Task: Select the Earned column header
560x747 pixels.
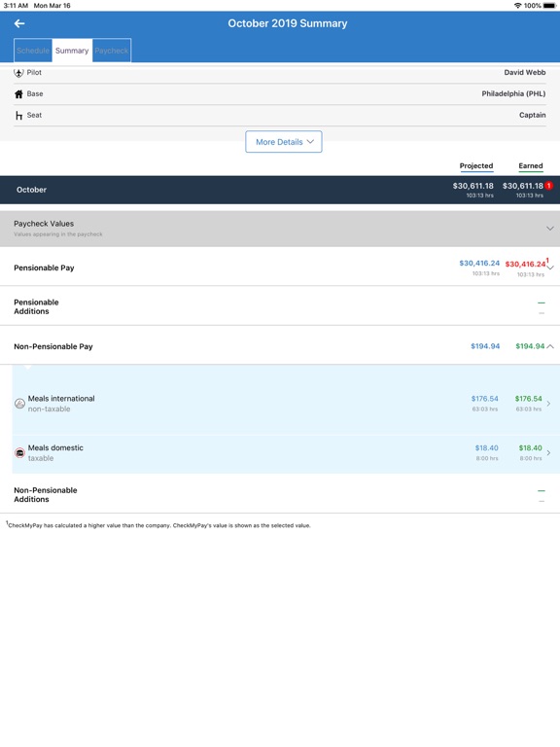Action: [531, 165]
